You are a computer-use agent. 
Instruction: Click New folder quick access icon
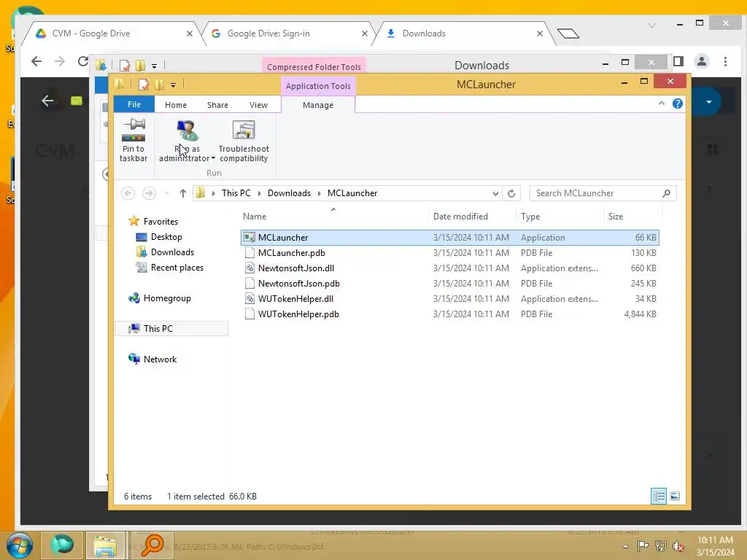pos(159,85)
